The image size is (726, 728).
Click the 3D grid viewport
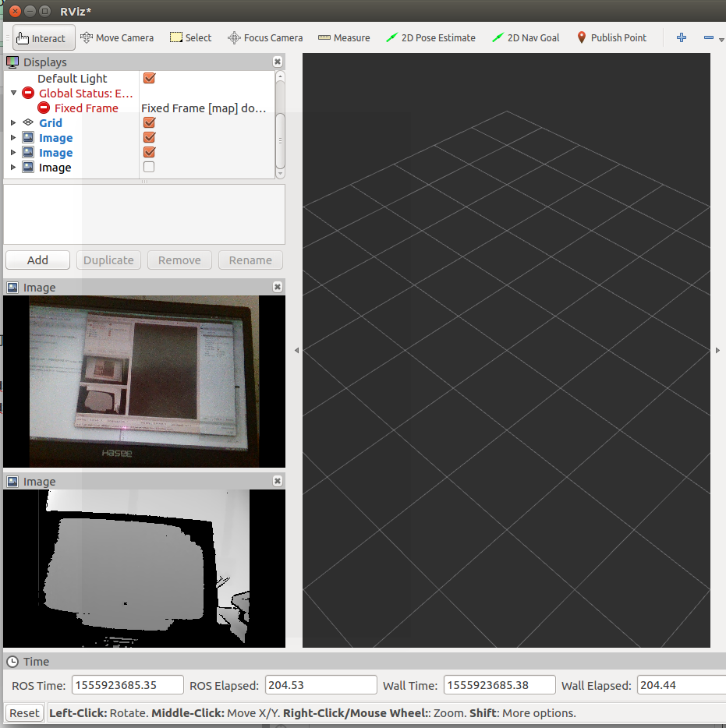pyautogui.click(x=506, y=350)
